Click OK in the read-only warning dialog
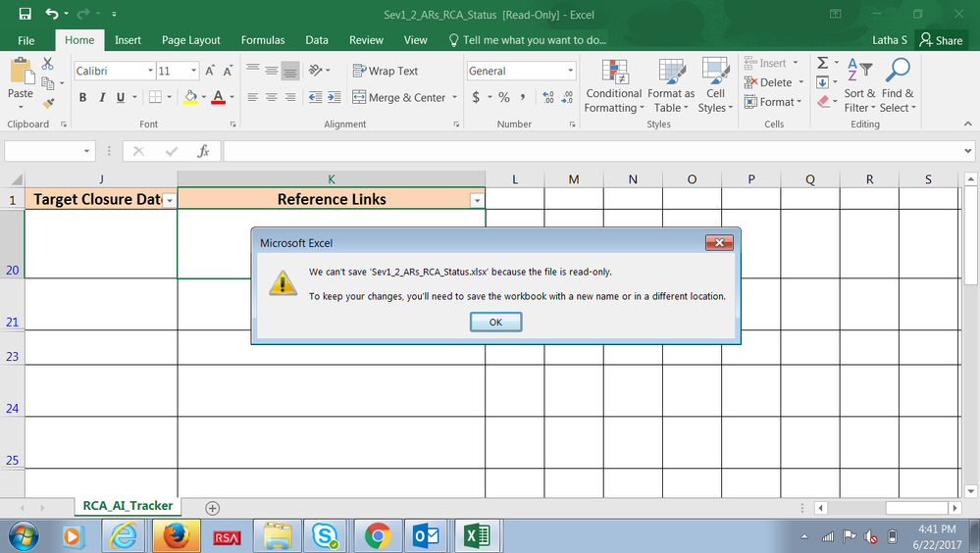 (495, 322)
